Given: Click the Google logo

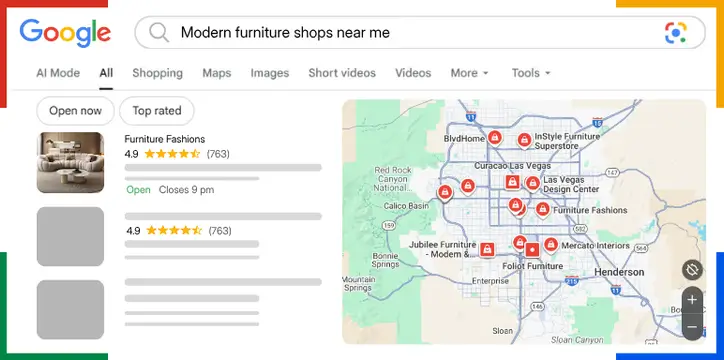Looking at the screenshot, I should coord(65,33).
